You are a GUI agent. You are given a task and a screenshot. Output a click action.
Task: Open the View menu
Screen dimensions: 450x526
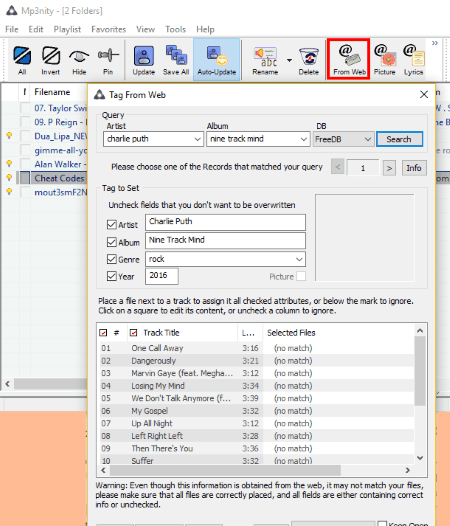coord(145,30)
